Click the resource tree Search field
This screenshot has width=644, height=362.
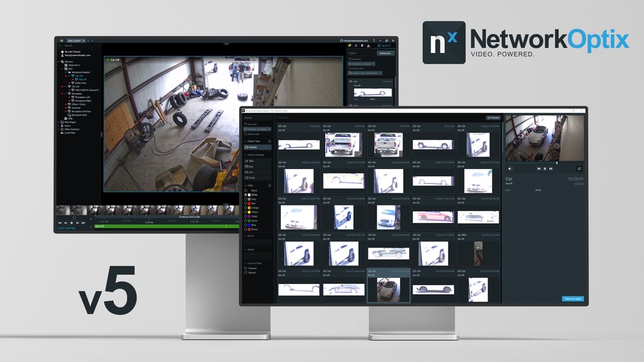[78, 45]
